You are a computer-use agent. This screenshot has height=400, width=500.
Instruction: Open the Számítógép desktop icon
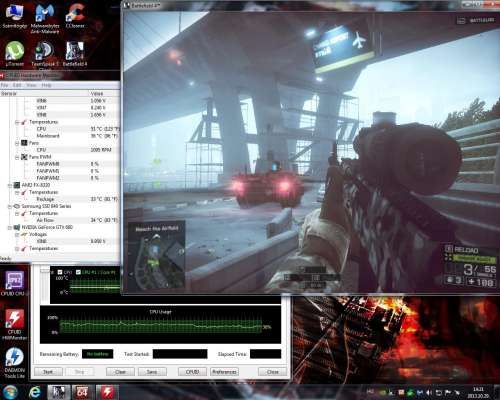coord(14,16)
